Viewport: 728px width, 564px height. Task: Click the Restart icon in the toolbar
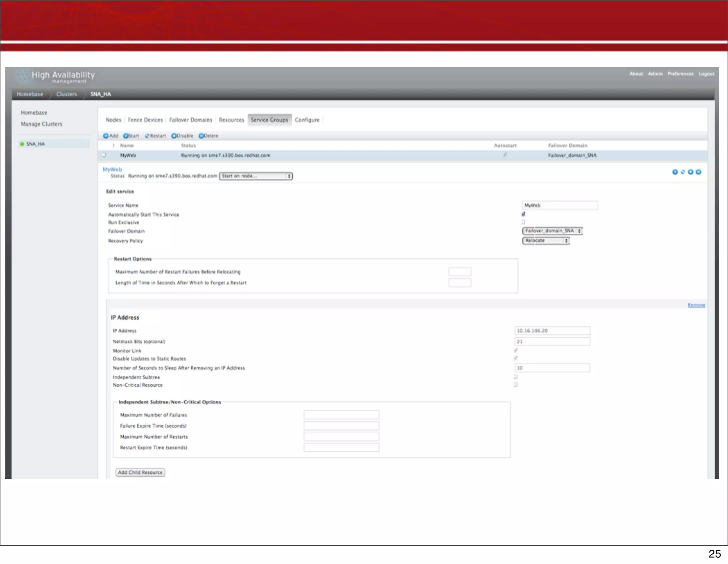click(x=147, y=136)
